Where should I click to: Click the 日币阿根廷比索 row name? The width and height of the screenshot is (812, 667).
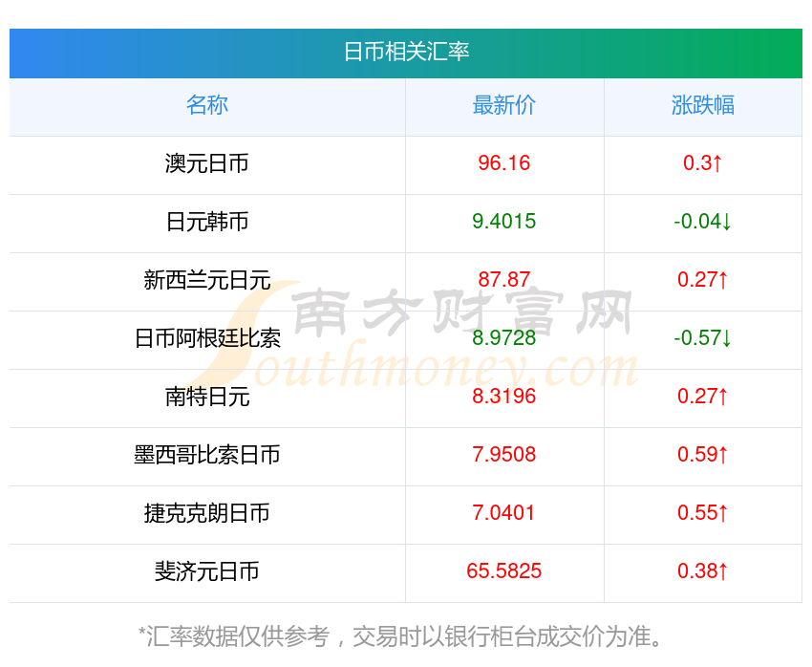(207, 338)
